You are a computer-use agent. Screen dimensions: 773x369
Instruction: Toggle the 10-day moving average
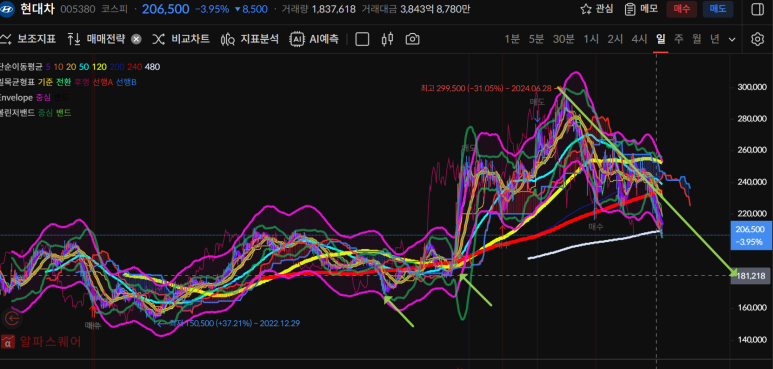point(58,67)
